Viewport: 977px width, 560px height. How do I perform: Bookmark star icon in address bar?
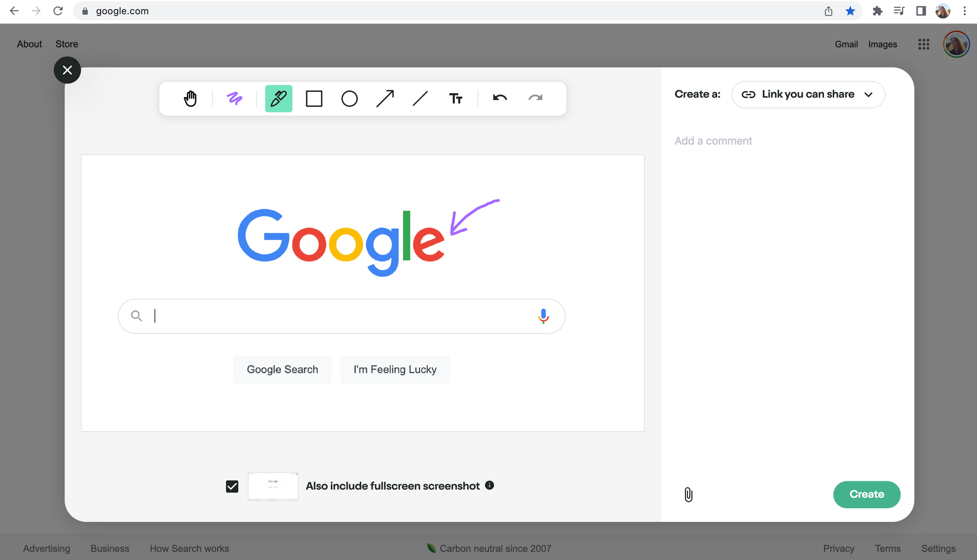click(x=850, y=11)
